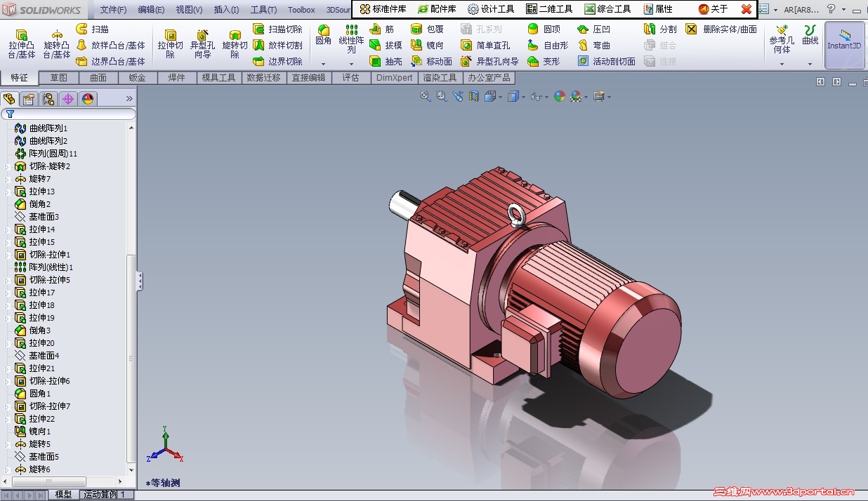Click the 压凹 indent tool
868x501 pixels.
click(593, 29)
